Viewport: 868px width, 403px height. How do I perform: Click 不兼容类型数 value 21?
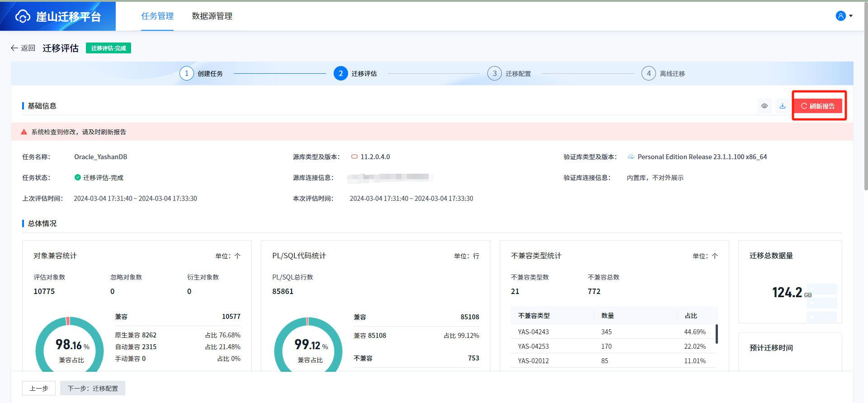[x=515, y=291]
